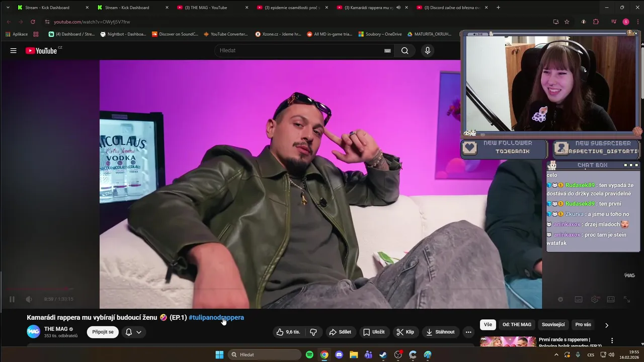Mute the video using the speaker icon

coord(29,299)
